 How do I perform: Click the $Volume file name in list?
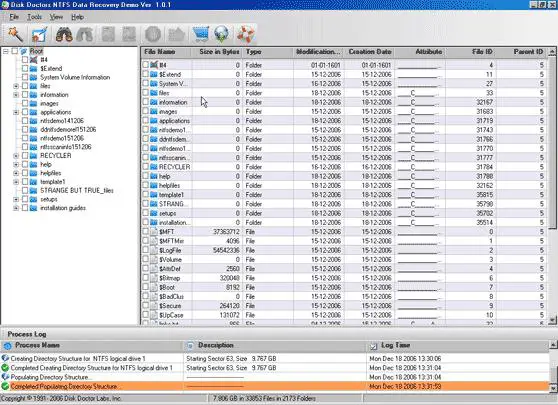170,259
